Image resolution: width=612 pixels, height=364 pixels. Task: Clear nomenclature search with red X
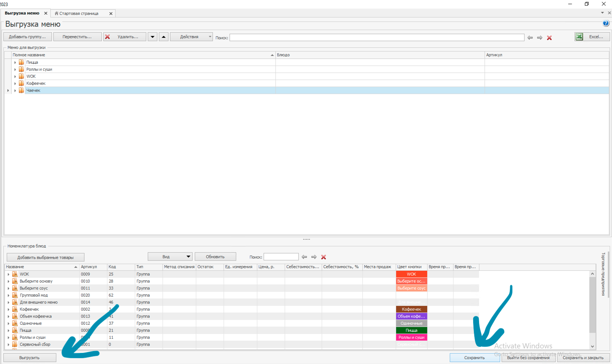click(324, 257)
